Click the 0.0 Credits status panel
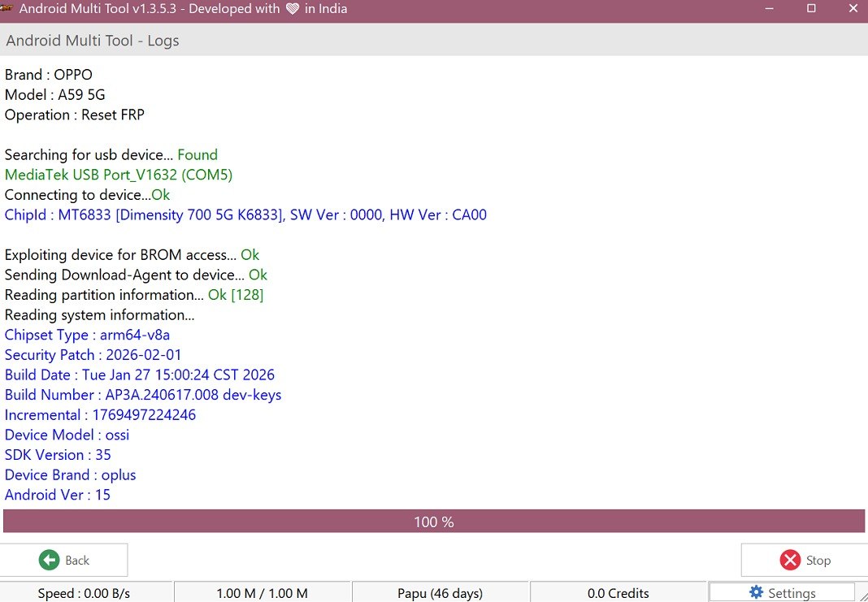 618,593
